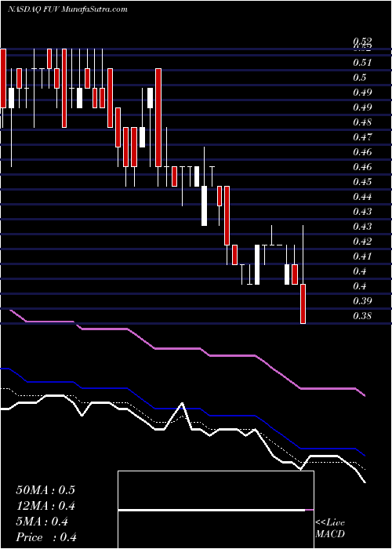The image size is (392, 549).
Task: Click the 0.47 price axis label
Action: click(x=362, y=137)
